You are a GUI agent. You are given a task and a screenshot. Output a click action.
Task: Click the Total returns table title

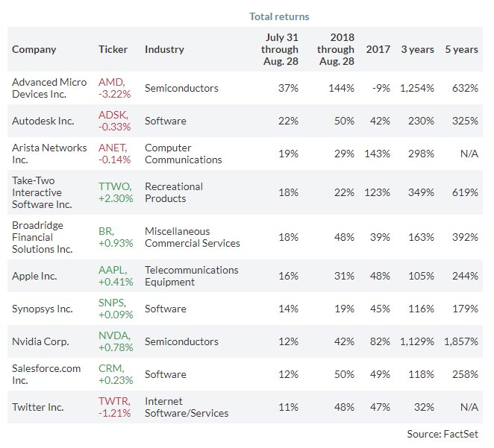(279, 16)
